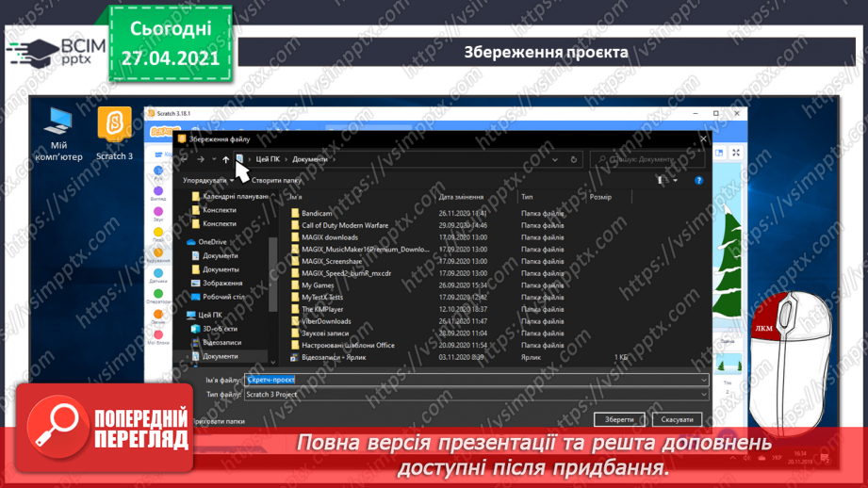868x488 pixels.
Task: Go forward in save dialog navigation
Action: point(201,159)
